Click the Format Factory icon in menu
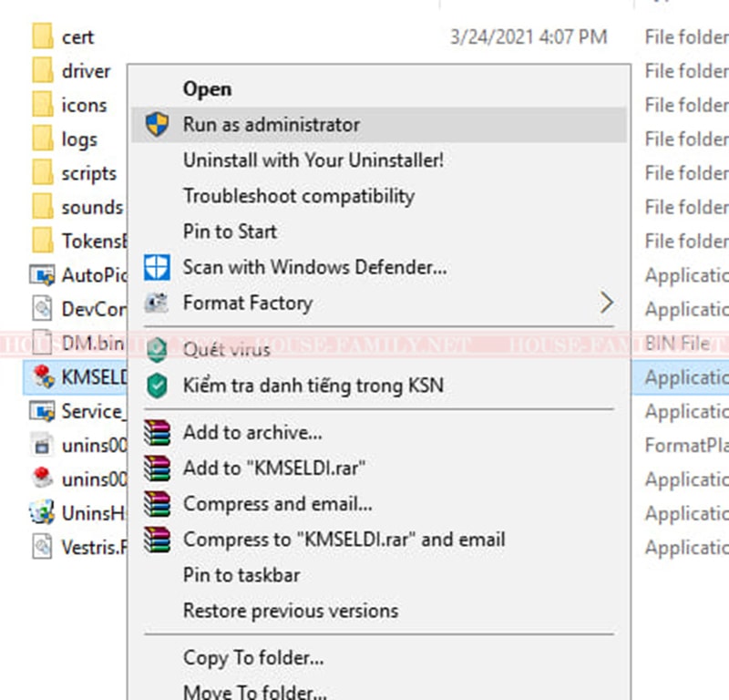The image size is (729, 700). pos(158,304)
